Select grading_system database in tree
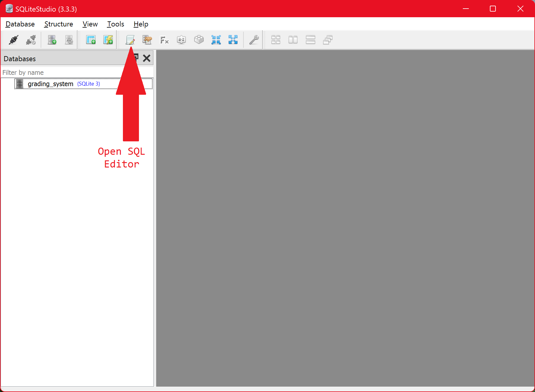 click(x=84, y=84)
